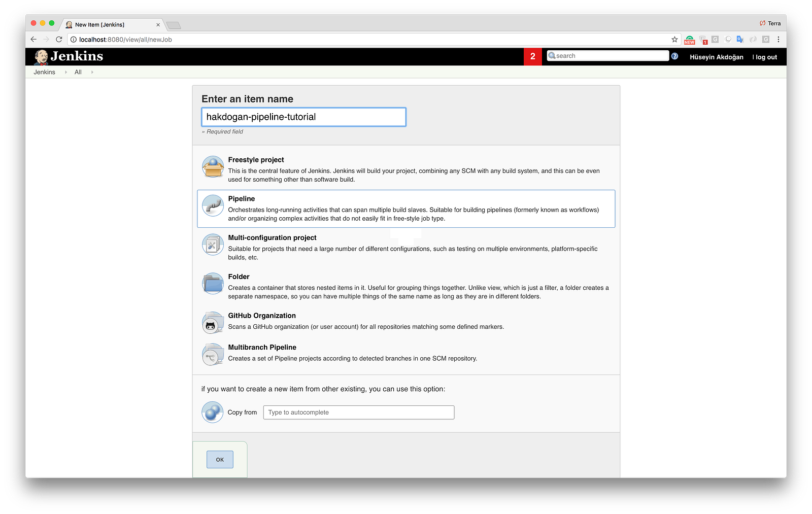Click the Jenkins butler logo icon

tap(41, 57)
